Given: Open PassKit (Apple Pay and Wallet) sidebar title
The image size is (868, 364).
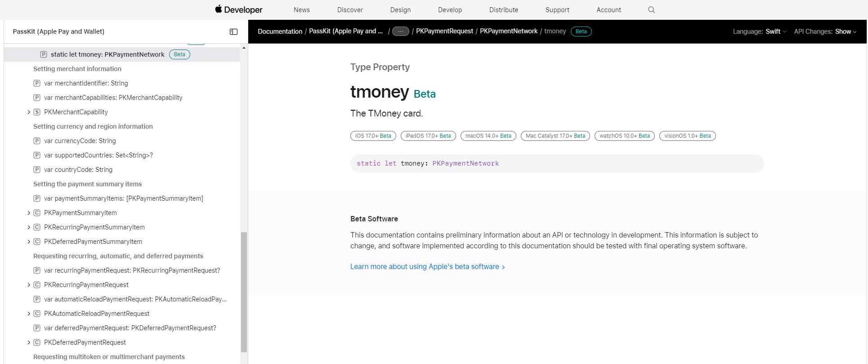Looking at the screenshot, I should 58,31.
